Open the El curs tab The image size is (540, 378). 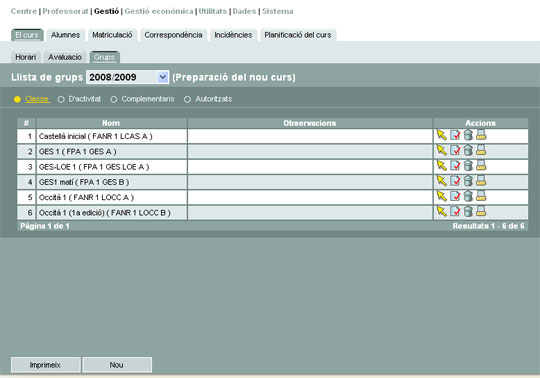click(27, 35)
